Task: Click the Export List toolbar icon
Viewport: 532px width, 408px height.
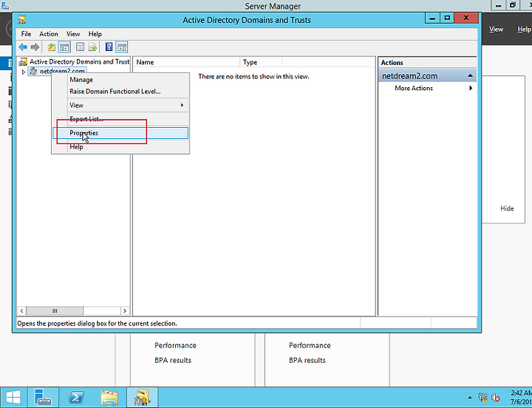Action: click(x=92, y=47)
